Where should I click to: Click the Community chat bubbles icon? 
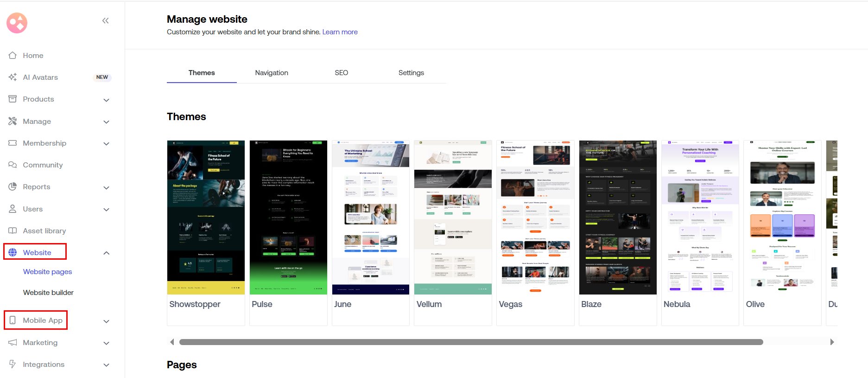pyautogui.click(x=13, y=165)
